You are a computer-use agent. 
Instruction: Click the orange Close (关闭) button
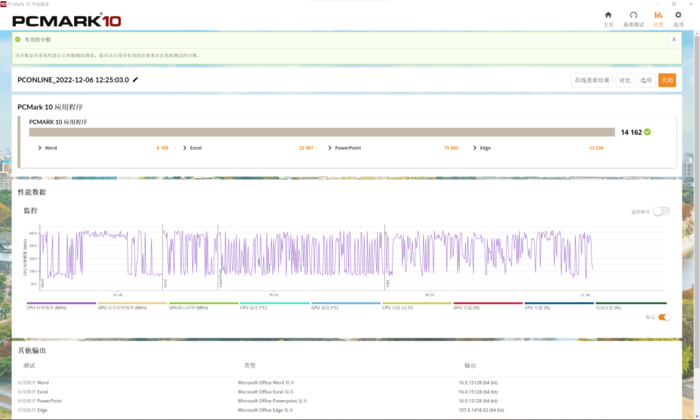pyautogui.click(x=667, y=80)
